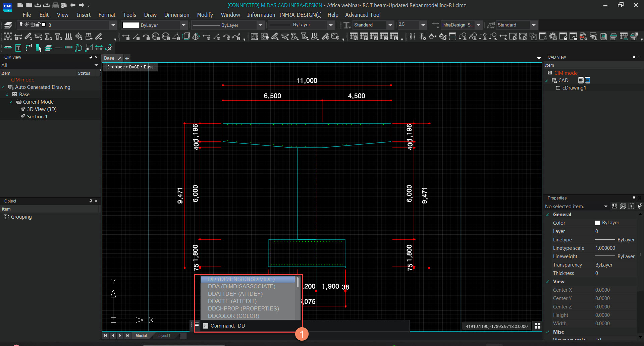Click the teal layers stack icon in third row
The width and height of the screenshot is (644, 346).
(x=49, y=48)
